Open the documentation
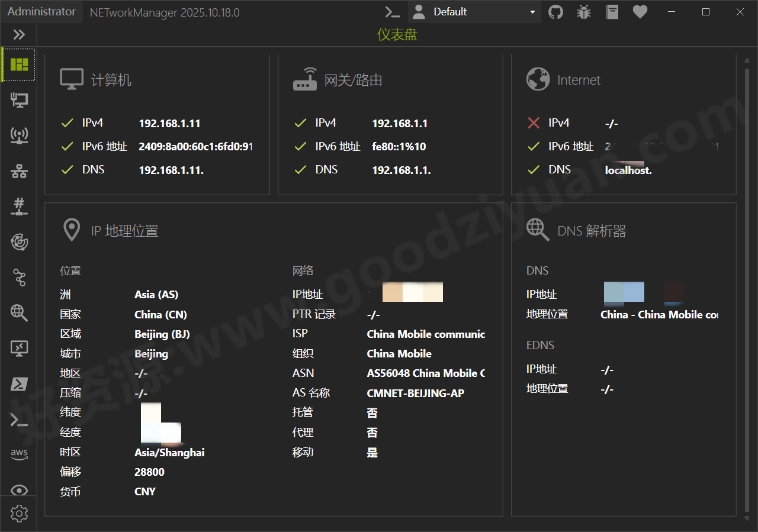758x532 pixels. point(612,12)
